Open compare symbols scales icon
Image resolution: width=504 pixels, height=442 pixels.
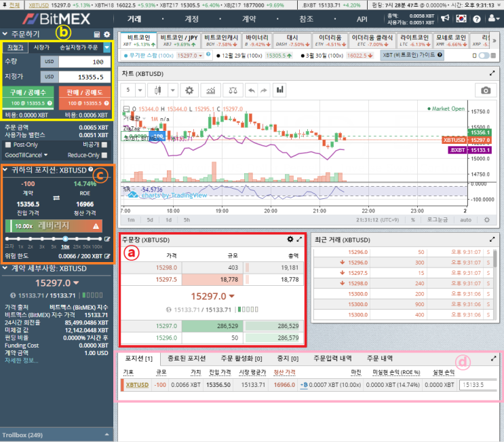[x=233, y=90]
